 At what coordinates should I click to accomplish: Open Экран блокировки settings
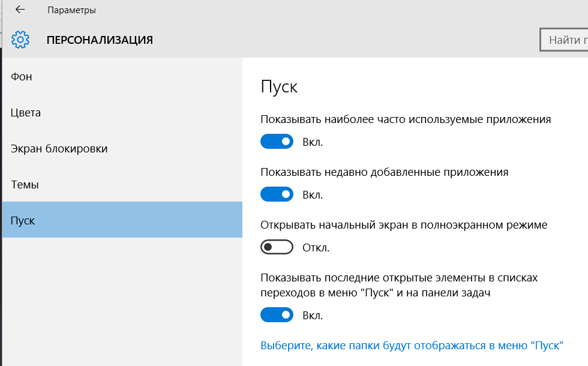[x=59, y=149]
